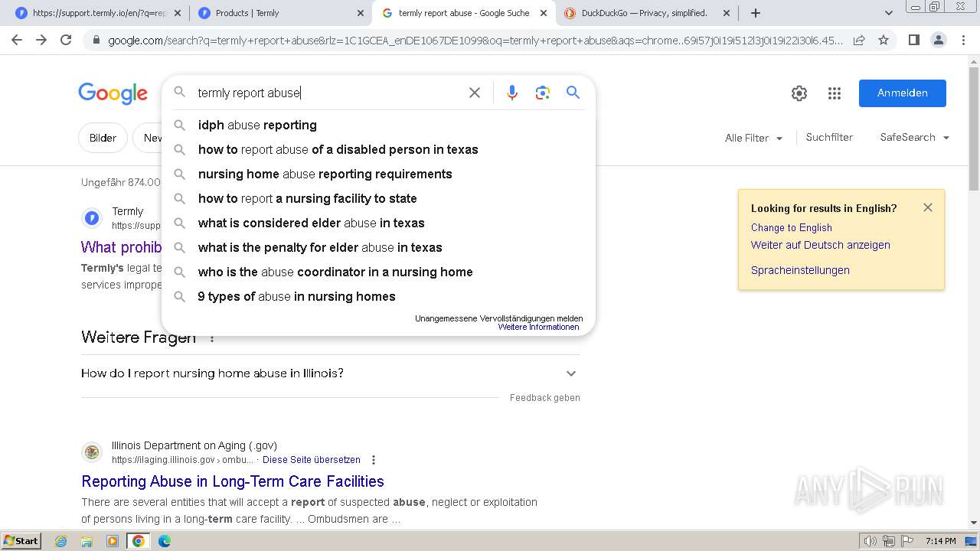This screenshot has height=551, width=980.
Task: Start voice search with microphone icon
Action: [x=512, y=93]
